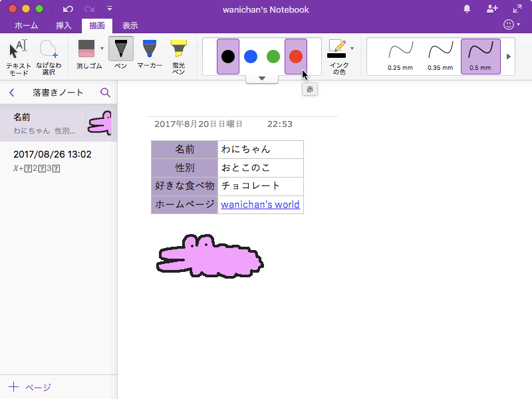Click the 落書きノート section title
The width and height of the screenshot is (532, 399).
[x=58, y=92]
